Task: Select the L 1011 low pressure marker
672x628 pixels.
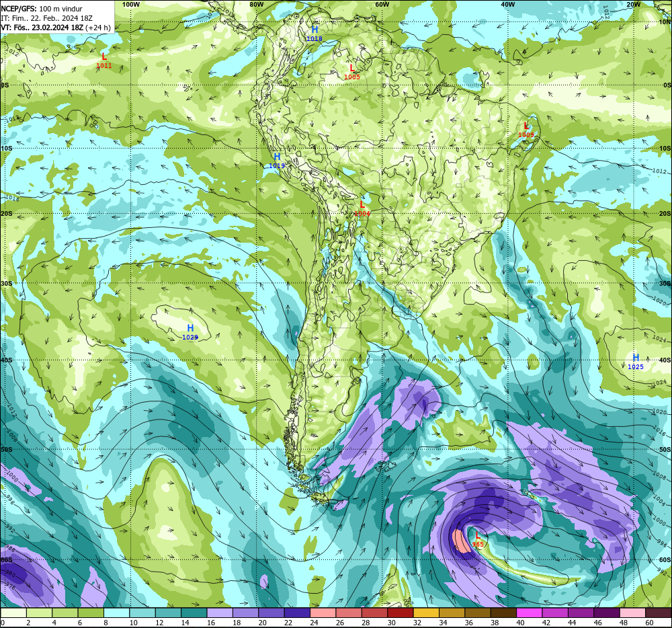Action: (103, 61)
